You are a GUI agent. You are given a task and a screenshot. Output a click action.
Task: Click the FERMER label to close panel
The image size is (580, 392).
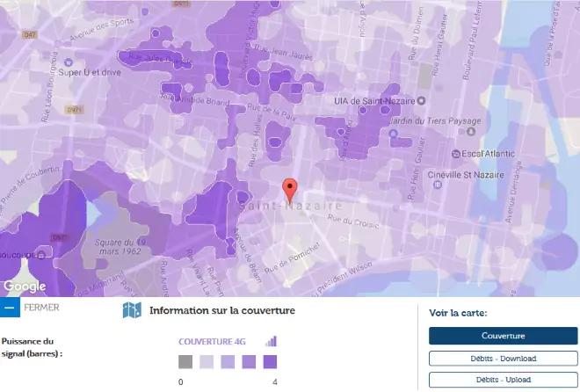(x=41, y=308)
